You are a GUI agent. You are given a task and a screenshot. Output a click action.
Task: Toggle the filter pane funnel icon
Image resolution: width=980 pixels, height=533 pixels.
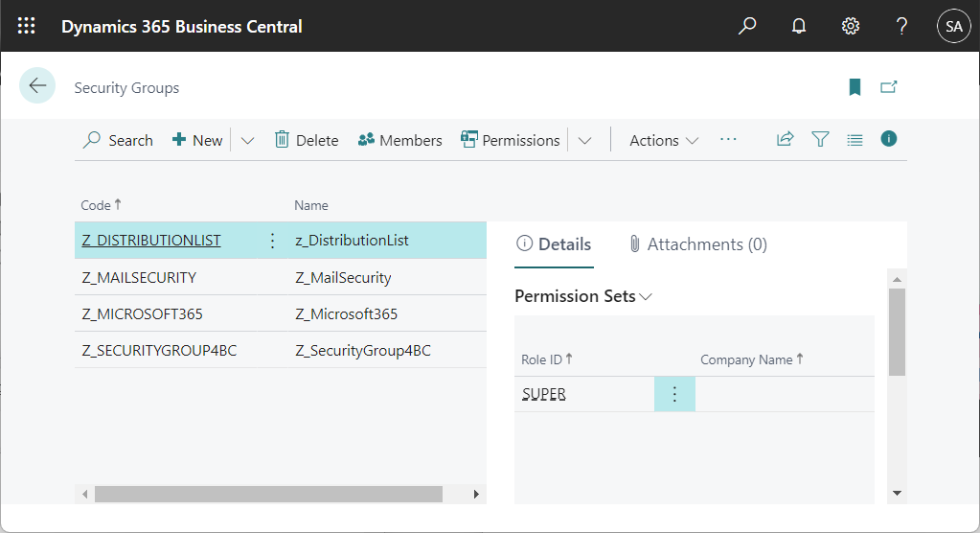(820, 139)
